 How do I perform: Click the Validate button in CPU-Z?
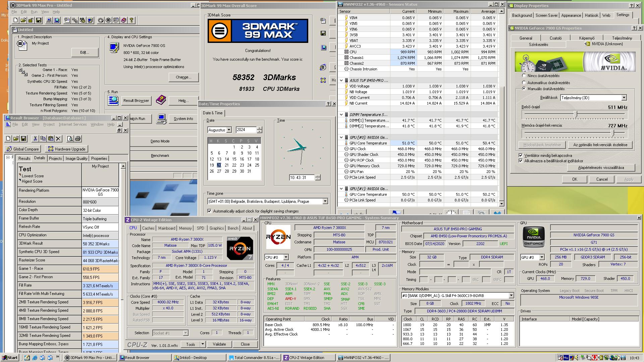[219, 344]
